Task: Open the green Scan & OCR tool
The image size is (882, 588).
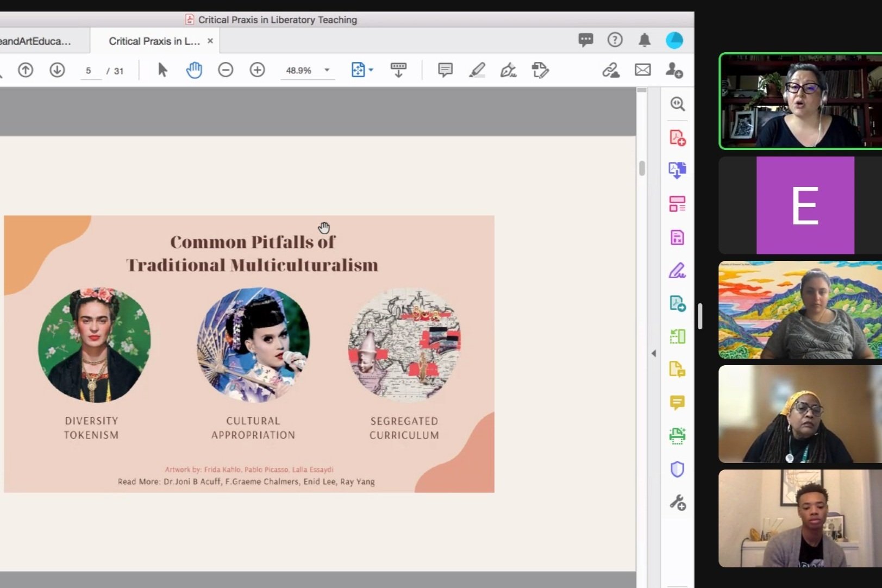Action: [x=677, y=436]
